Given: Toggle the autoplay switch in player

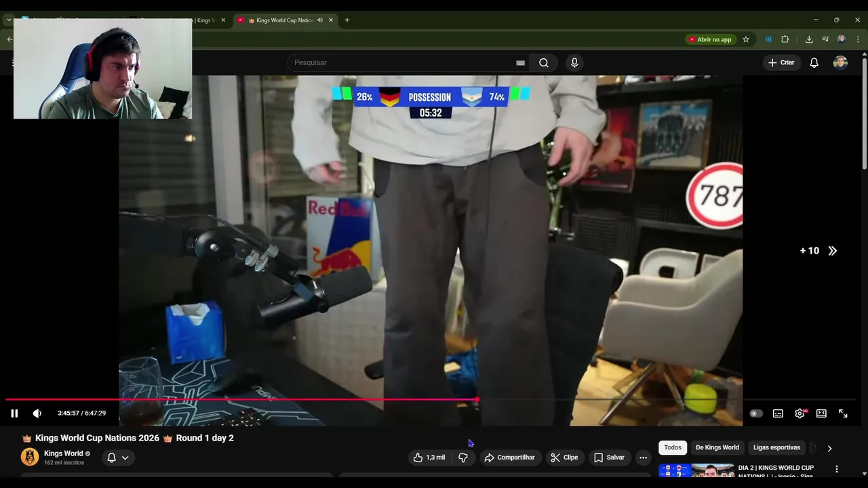Looking at the screenshot, I should [755, 413].
